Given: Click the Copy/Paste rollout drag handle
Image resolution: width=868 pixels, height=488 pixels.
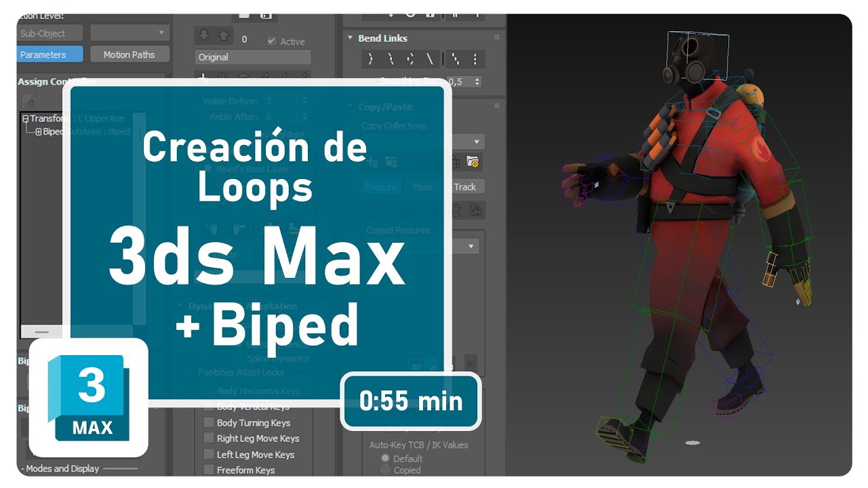Looking at the screenshot, I should (x=497, y=106).
